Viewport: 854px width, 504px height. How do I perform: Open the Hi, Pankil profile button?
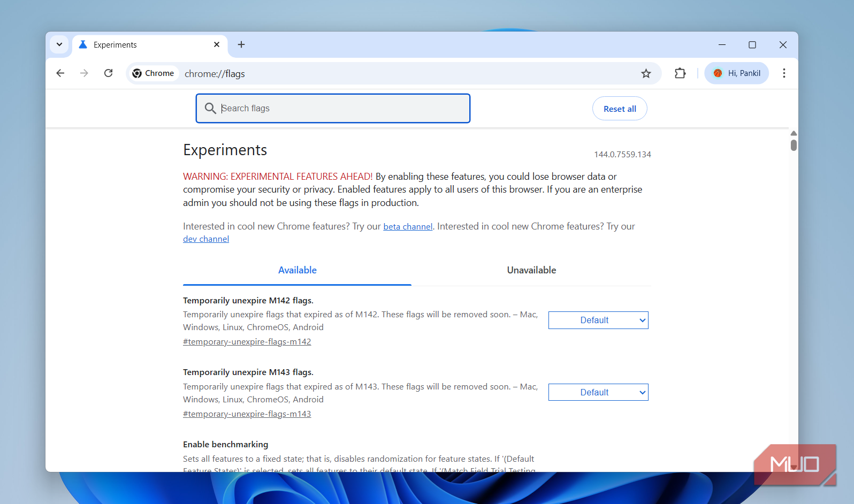pyautogui.click(x=736, y=73)
